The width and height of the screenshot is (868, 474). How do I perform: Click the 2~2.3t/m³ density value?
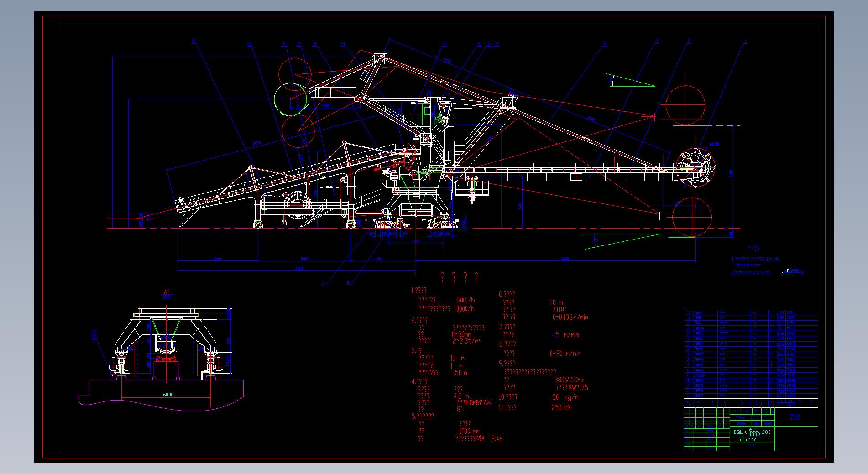466,341
